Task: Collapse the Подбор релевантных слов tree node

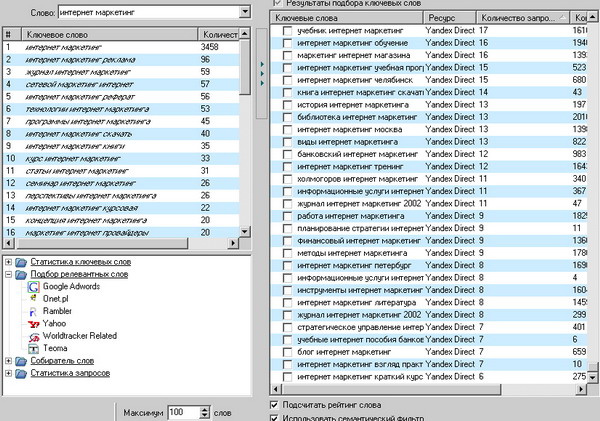Action: point(8,275)
